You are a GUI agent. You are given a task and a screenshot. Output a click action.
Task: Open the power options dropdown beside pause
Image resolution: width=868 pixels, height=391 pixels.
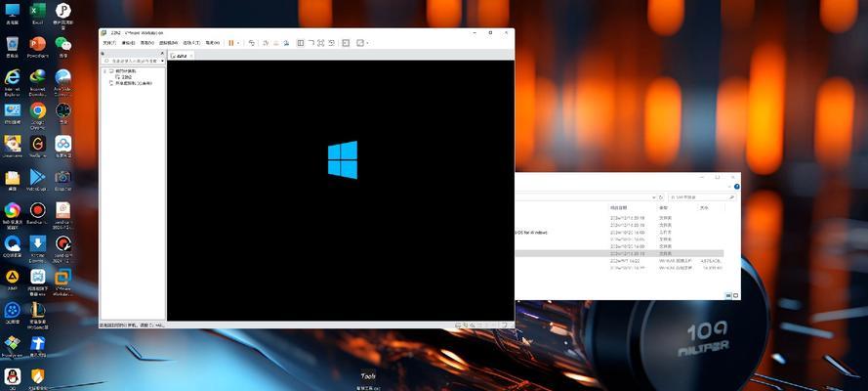tap(238, 43)
